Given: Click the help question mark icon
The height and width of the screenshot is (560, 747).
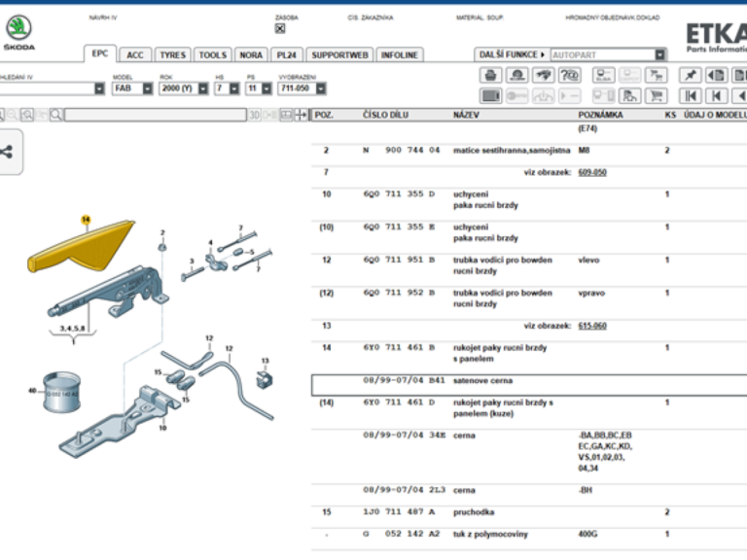Looking at the screenshot, I should pyautogui.click(x=571, y=75).
